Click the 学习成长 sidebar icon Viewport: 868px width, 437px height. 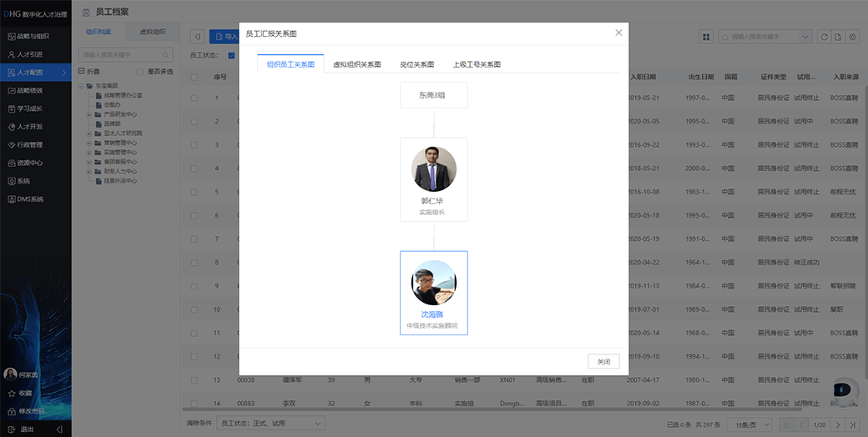pyautogui.click(x=12, y=108)
